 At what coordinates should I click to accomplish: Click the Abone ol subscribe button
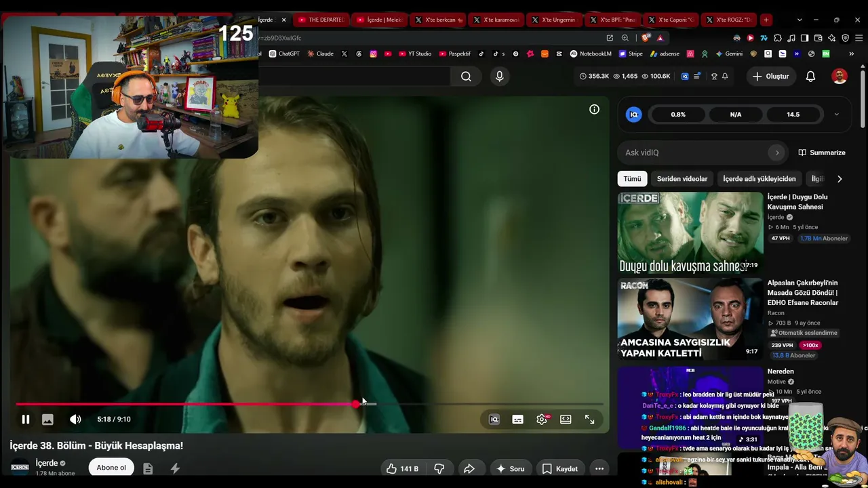tap(111, 468)
